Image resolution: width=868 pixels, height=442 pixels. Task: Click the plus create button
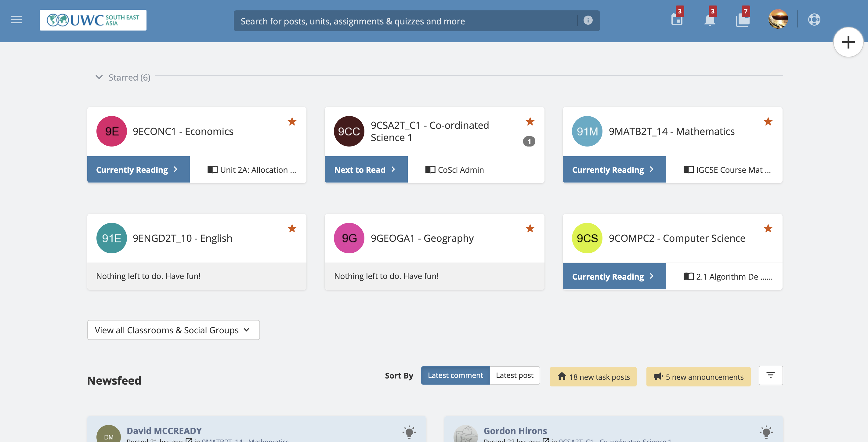(848, 42)
